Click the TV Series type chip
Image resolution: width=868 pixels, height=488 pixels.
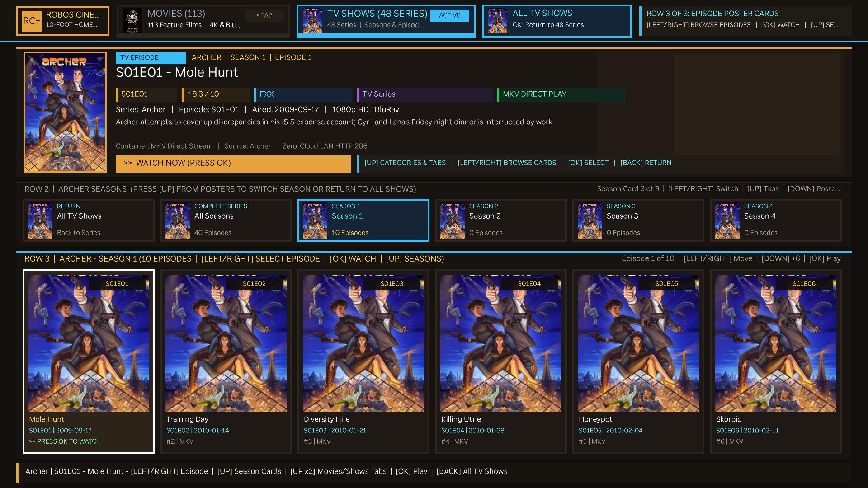pyautogui.click(x=425, y=94)
